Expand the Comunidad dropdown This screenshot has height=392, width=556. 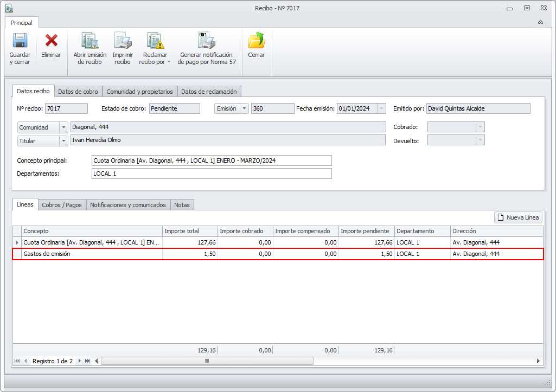coord(63,127)
